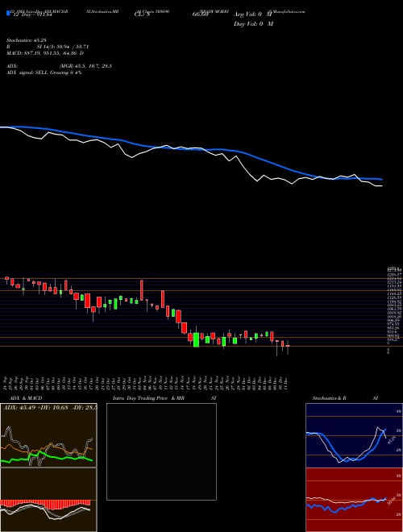Screen dimensions: 403x532
Task: Select the large green candlestick on 18 Nov
Action: tap(196, 340)
